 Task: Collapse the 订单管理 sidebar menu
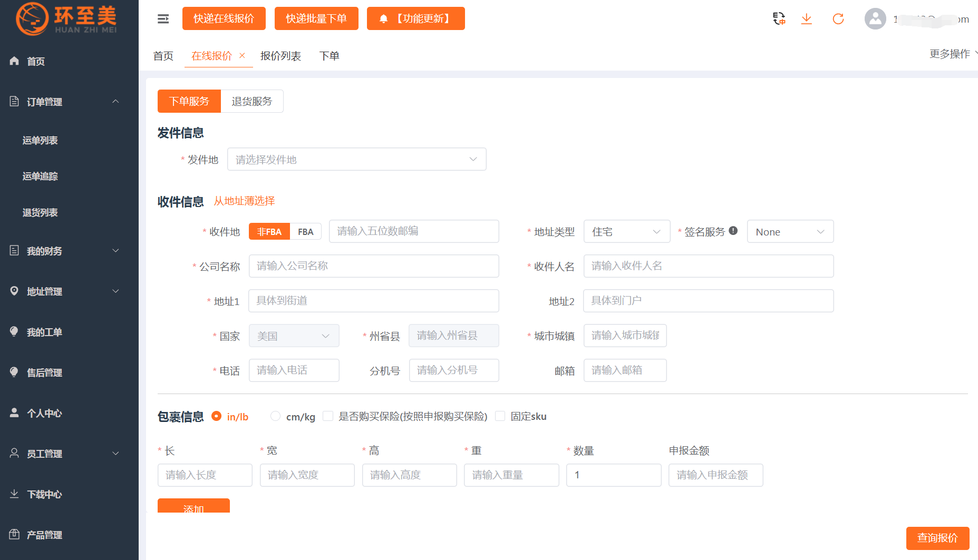point(115,101)
